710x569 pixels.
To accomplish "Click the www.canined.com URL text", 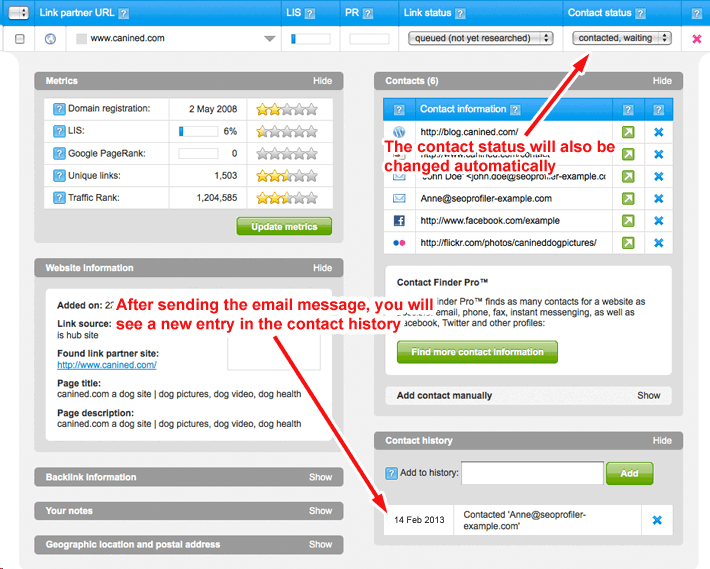I will point(127,38).
